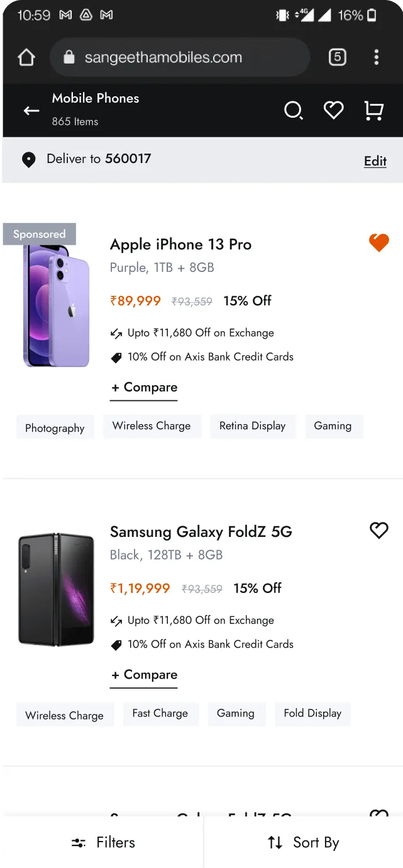Image resolution: width=403 pixels, height=868 pixels.
Task: Open the wishlist heart in header
Action: click(333, 111)
